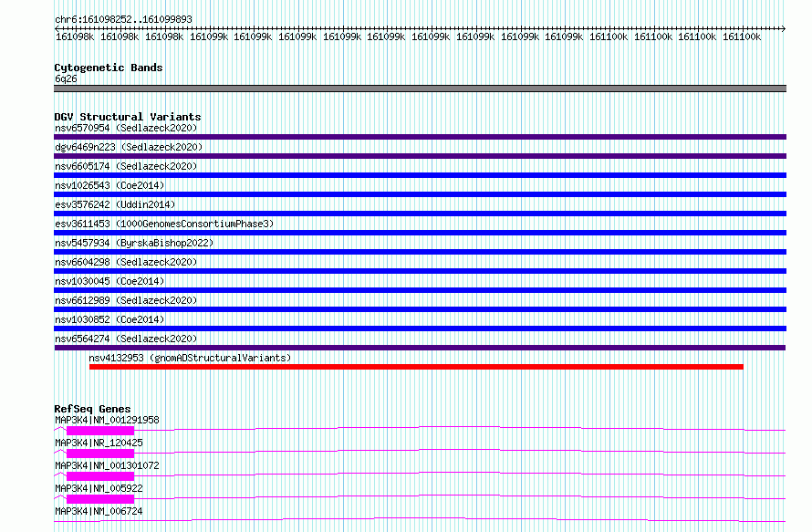Click the magenta exon block of NM_005922

[100, 499]
